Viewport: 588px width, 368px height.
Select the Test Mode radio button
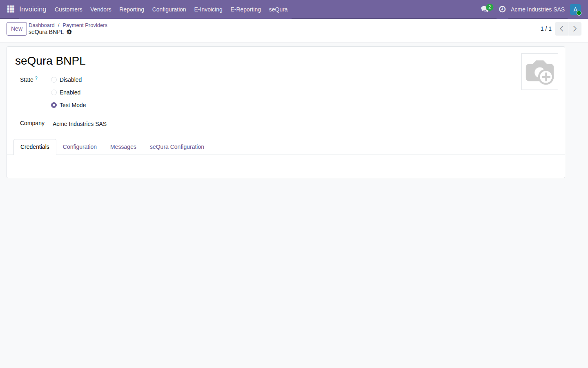(x=54, y=105)
